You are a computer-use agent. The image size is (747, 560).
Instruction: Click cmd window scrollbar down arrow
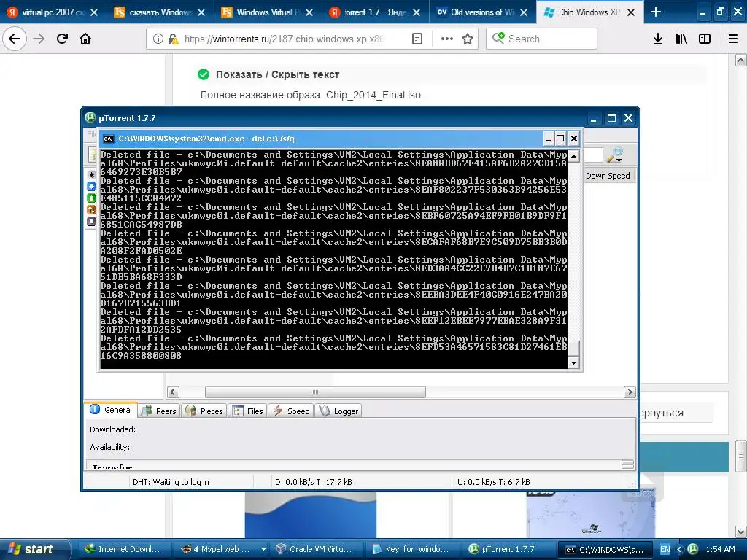coord(573,363)
